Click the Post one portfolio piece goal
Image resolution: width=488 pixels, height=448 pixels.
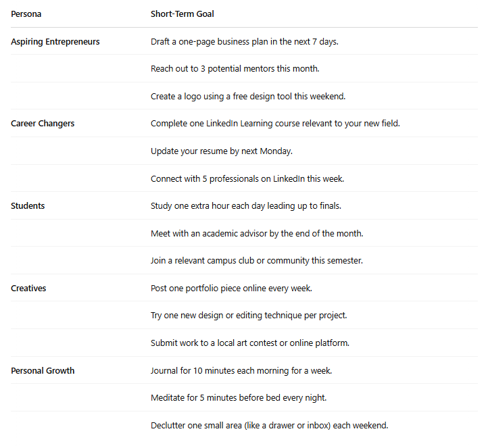(231, 289)
